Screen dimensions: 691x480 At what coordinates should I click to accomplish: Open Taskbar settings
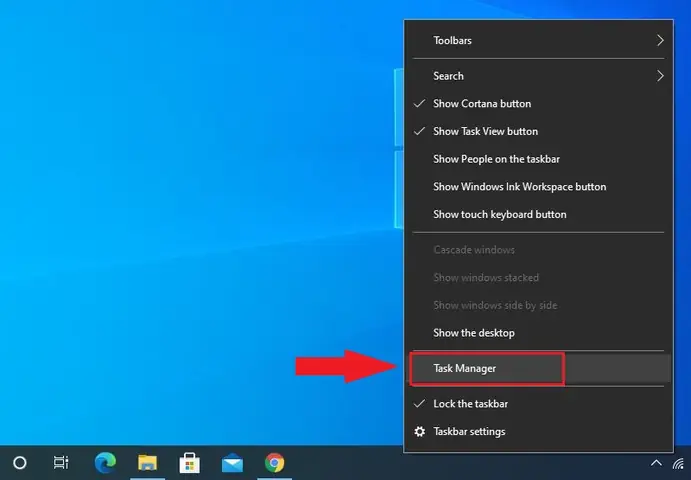[539, 432]
